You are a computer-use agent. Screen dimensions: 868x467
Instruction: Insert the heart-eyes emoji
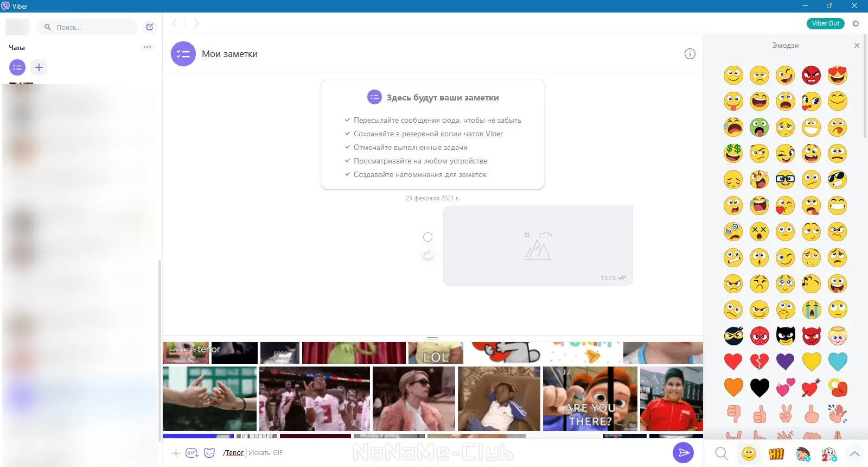[x=838, y=75]
